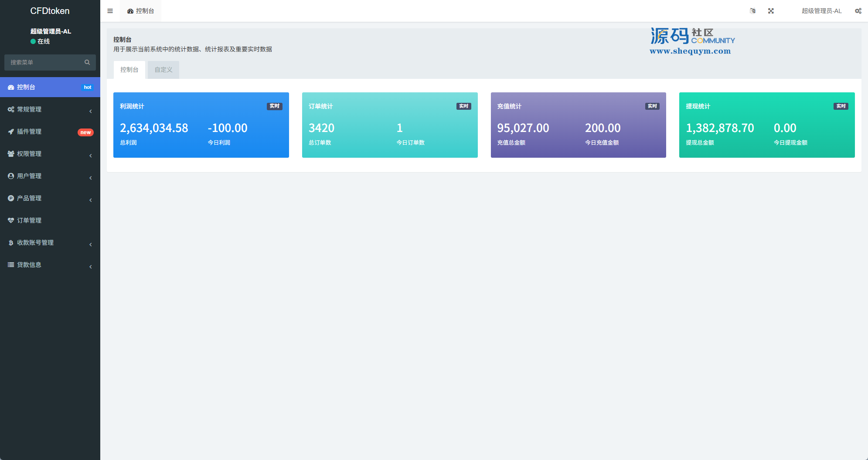868x460 pixels.
Task: Click the heartbeat icon for 订单管理
Action: pos(11,220)
